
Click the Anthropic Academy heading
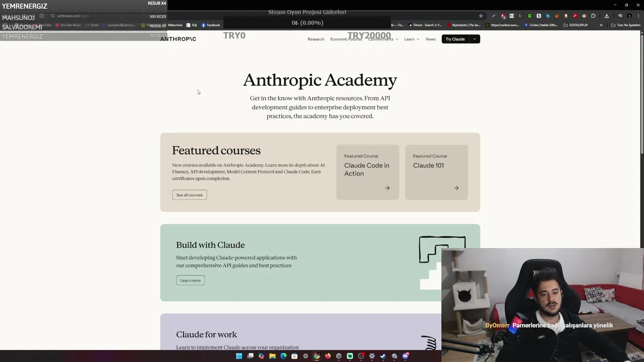pos(320,80)
